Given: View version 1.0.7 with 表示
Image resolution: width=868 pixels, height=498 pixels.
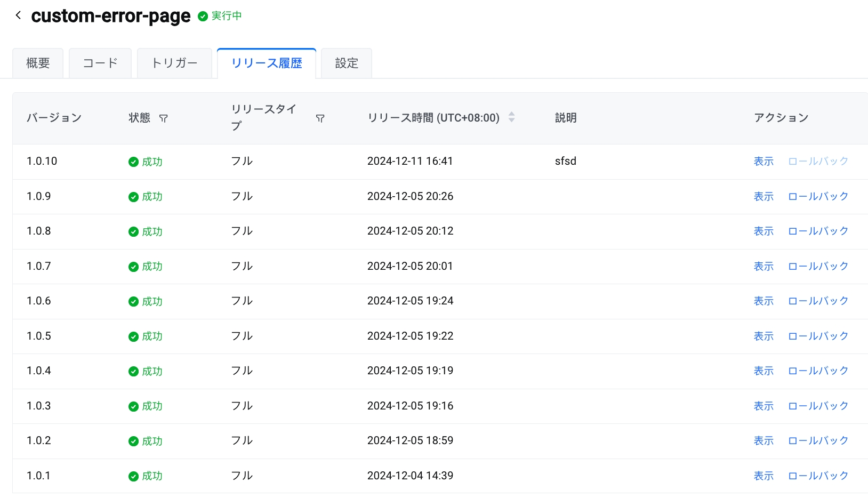Looking at the screenshot, I should pyautogui.click(x=763, y=267).
